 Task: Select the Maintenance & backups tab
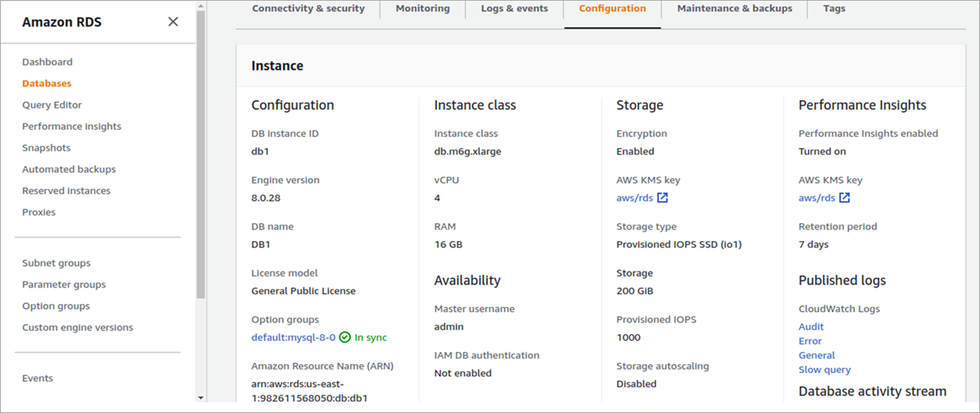(x=735, y=9)
